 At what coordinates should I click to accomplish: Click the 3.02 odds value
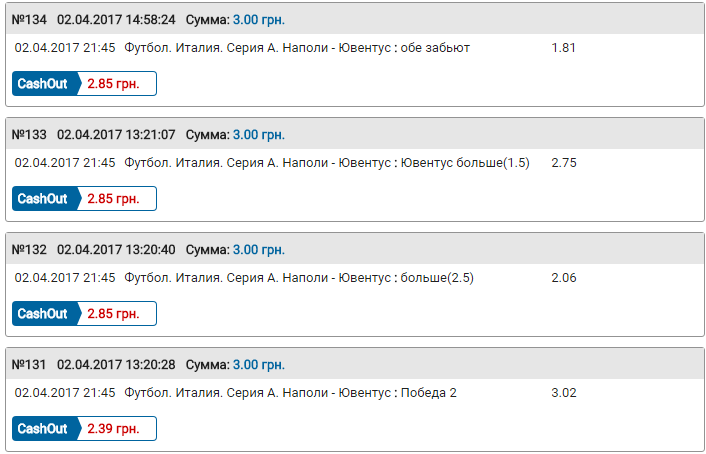[x=564, y=393]
